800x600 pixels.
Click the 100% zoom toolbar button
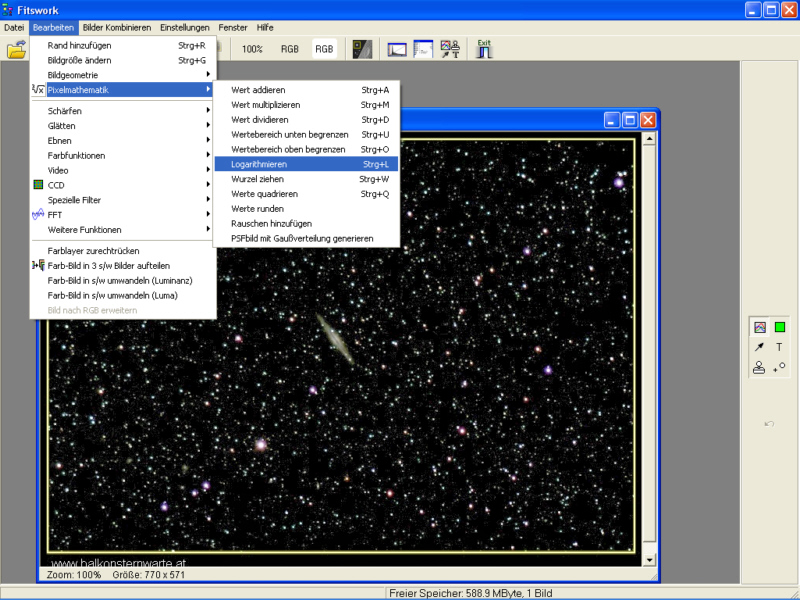252,48
